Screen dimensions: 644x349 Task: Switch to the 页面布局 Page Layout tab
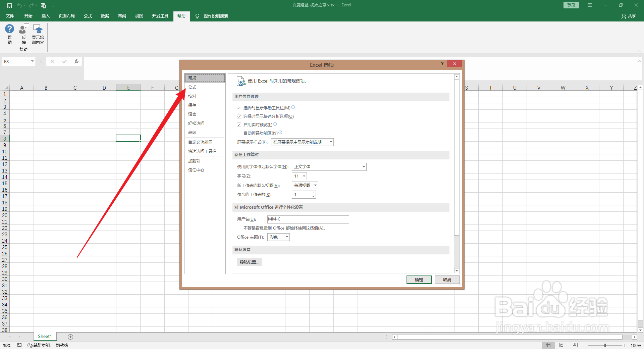pos(66,16)
